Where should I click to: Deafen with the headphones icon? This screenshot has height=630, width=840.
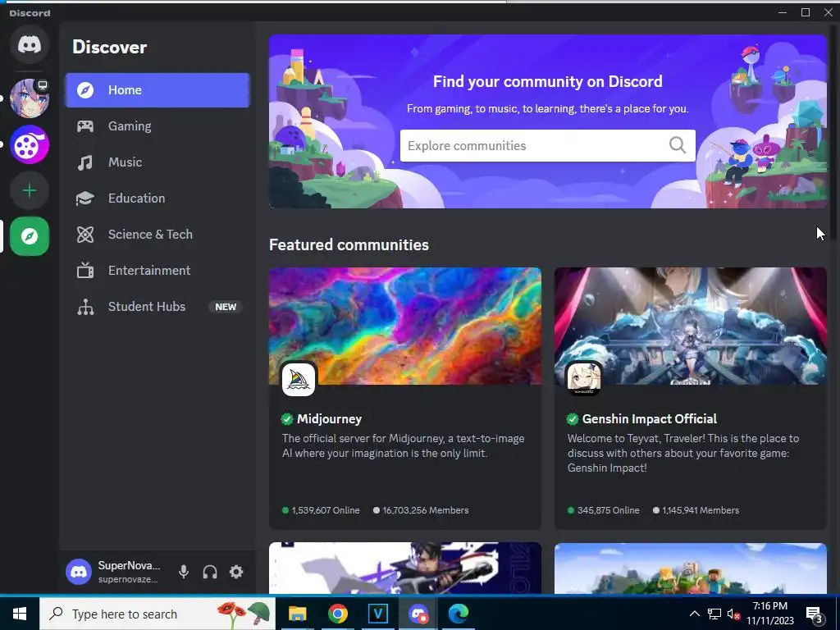(x=210, y=572)
